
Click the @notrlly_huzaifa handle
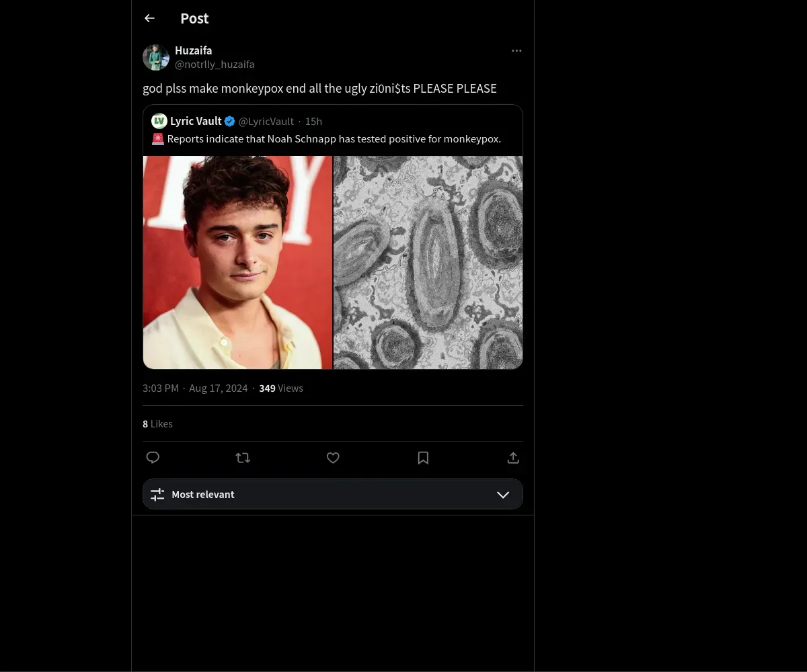pyautogui.click(x=215, y=65)
